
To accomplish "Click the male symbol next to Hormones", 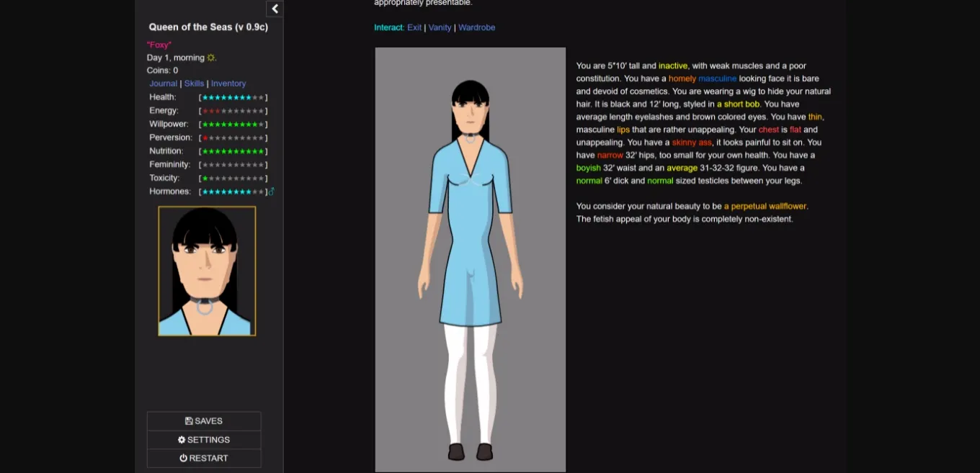I will pos(271,192).
